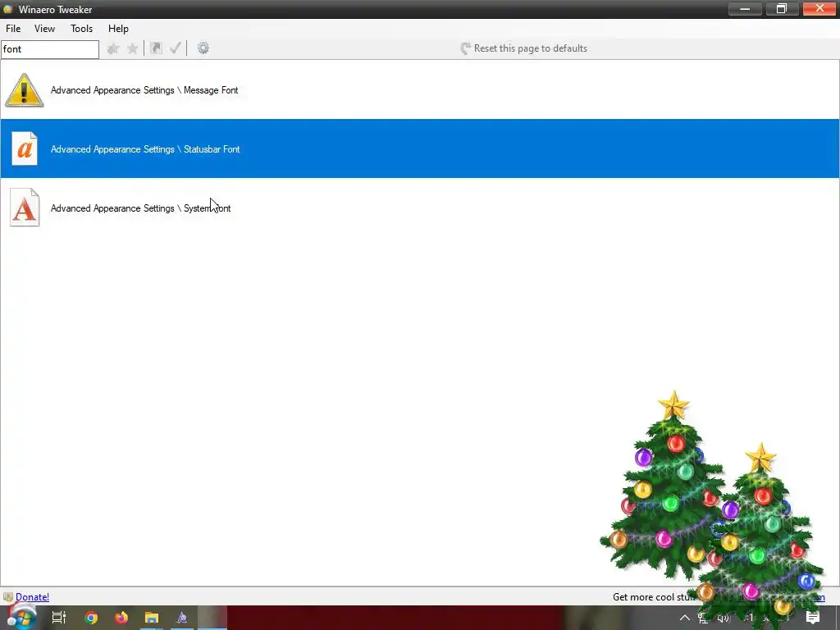Click the orange letter icon of Statusbar Font
840x630 pixels.
tap(25, 148)
